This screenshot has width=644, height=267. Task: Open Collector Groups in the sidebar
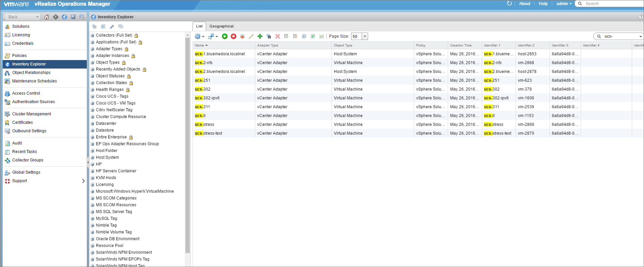pos(28,160)
